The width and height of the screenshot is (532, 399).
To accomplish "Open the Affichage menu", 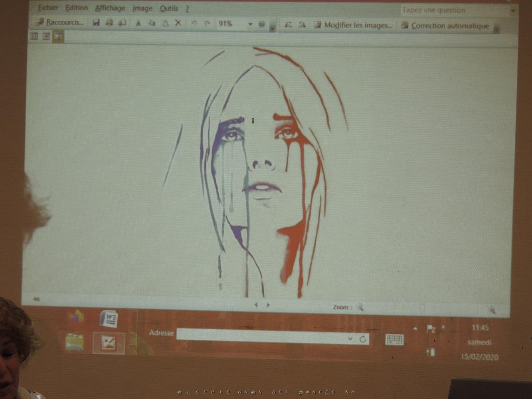I will [x=110, y=8].
